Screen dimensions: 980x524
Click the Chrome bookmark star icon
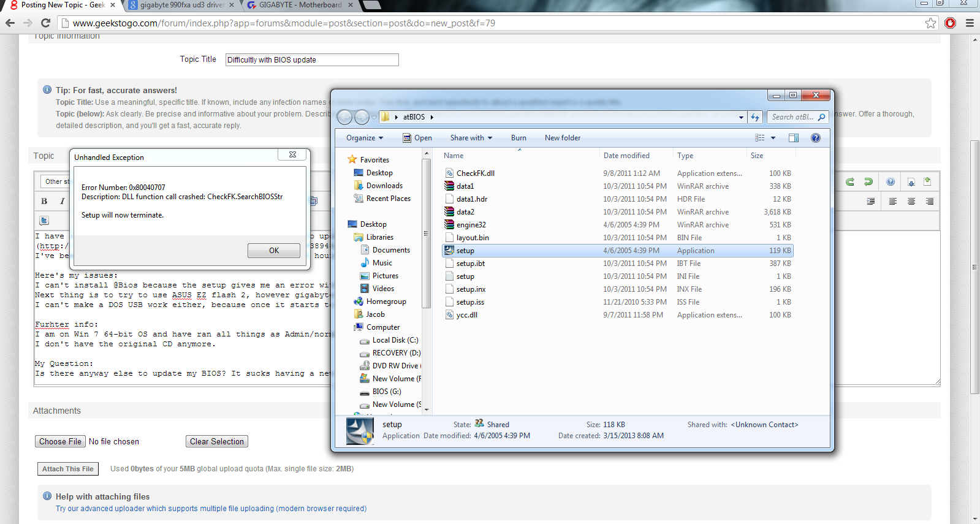point(931,23)
